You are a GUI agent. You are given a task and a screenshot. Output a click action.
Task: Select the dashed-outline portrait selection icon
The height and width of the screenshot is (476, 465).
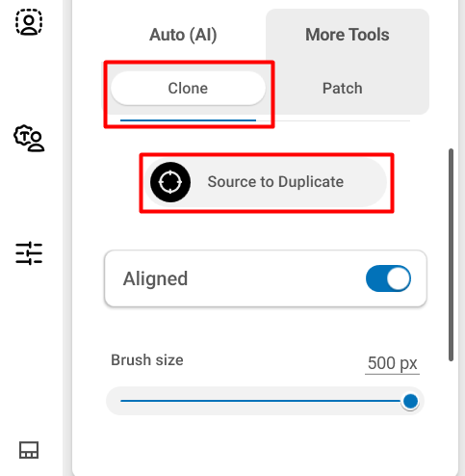pyautogui.click(x=29, y=22)
